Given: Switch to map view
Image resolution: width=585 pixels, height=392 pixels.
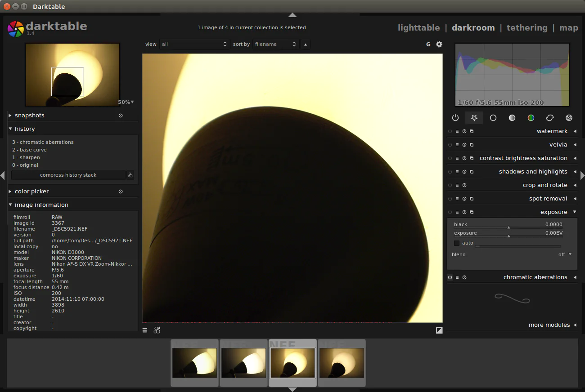Looking at the screenshot, I should point(569,28).
